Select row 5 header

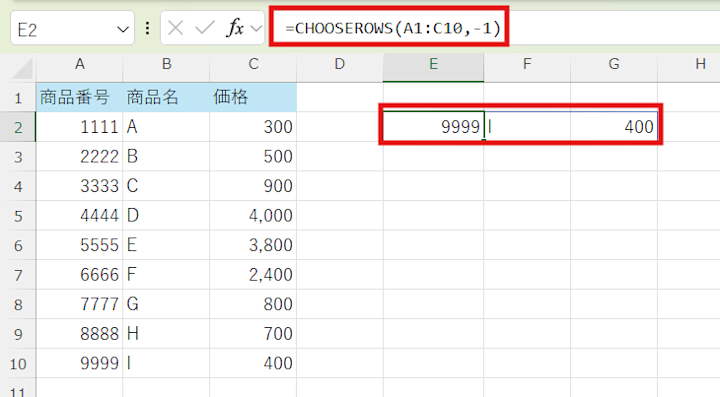18,216
